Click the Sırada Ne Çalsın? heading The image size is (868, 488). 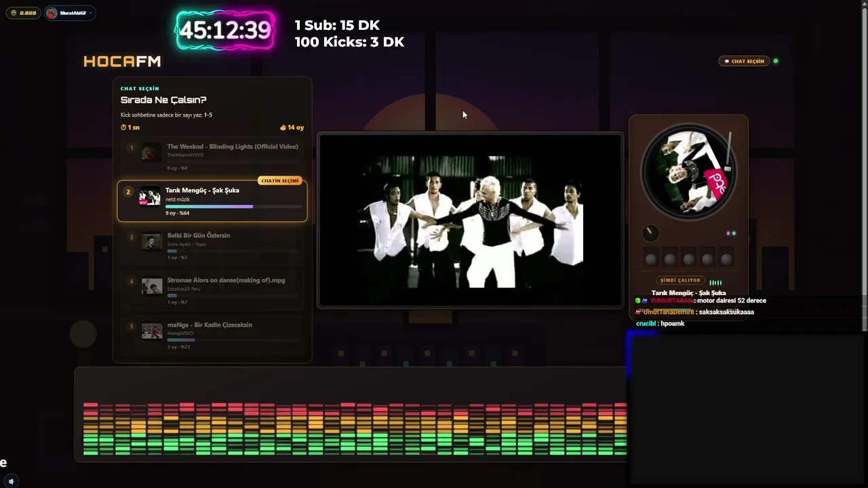163,100
